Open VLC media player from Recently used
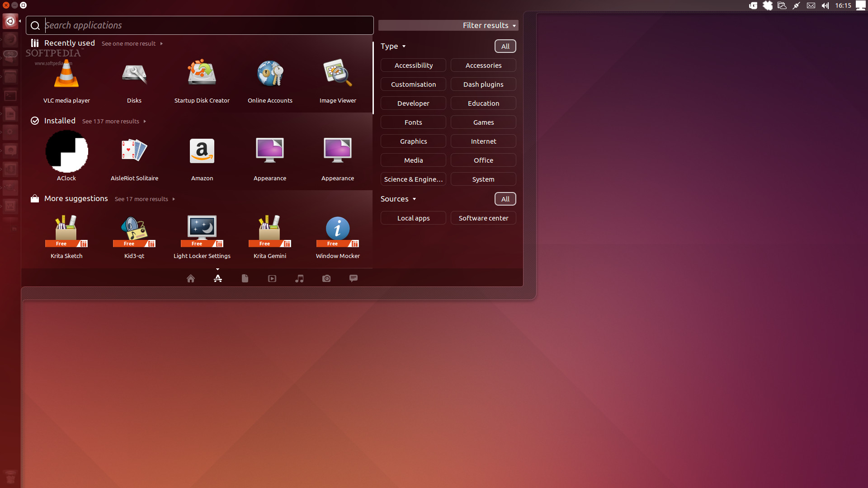 coord(66,81)
